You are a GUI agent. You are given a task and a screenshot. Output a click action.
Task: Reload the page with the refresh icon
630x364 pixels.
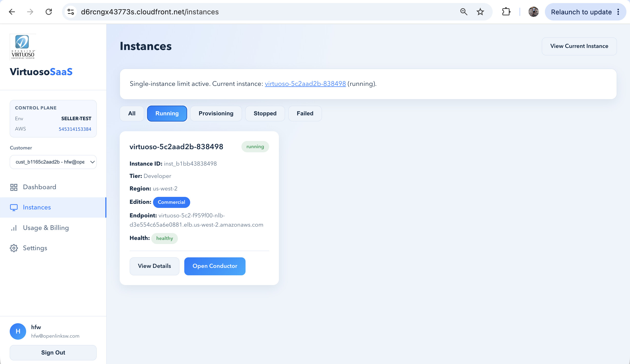[x=49, y=12]
